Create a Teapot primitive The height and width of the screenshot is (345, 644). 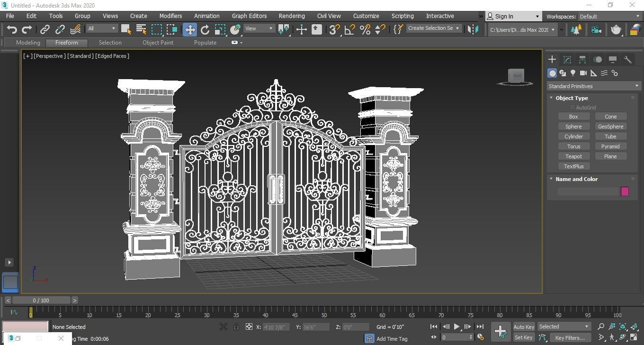(573, 156)
